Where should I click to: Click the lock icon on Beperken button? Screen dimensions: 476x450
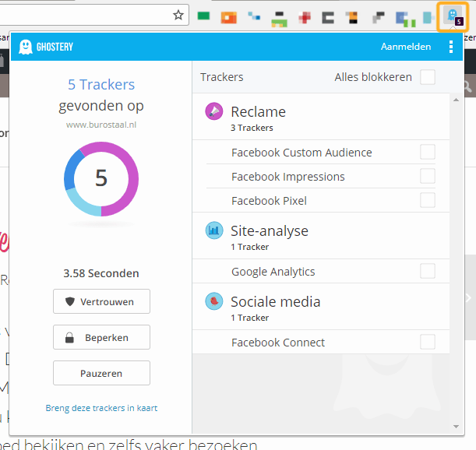coord(69,337)
